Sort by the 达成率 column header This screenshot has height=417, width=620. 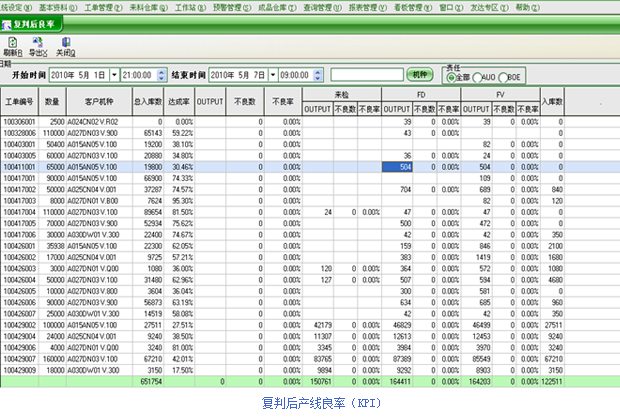180,101
